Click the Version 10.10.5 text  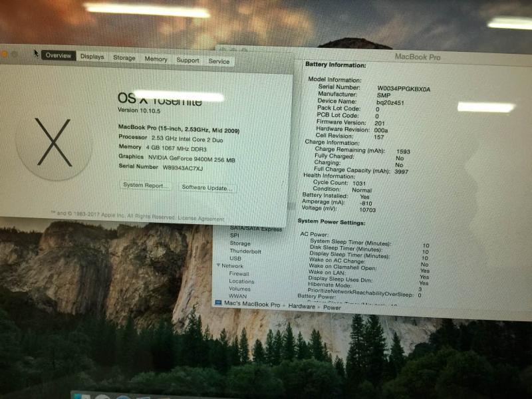[x=139, y=110]
